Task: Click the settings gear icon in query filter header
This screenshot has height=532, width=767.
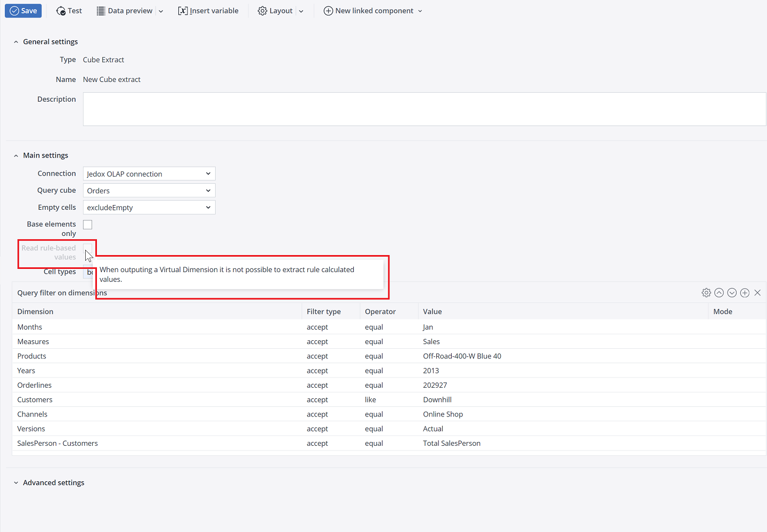Action: 706,293
